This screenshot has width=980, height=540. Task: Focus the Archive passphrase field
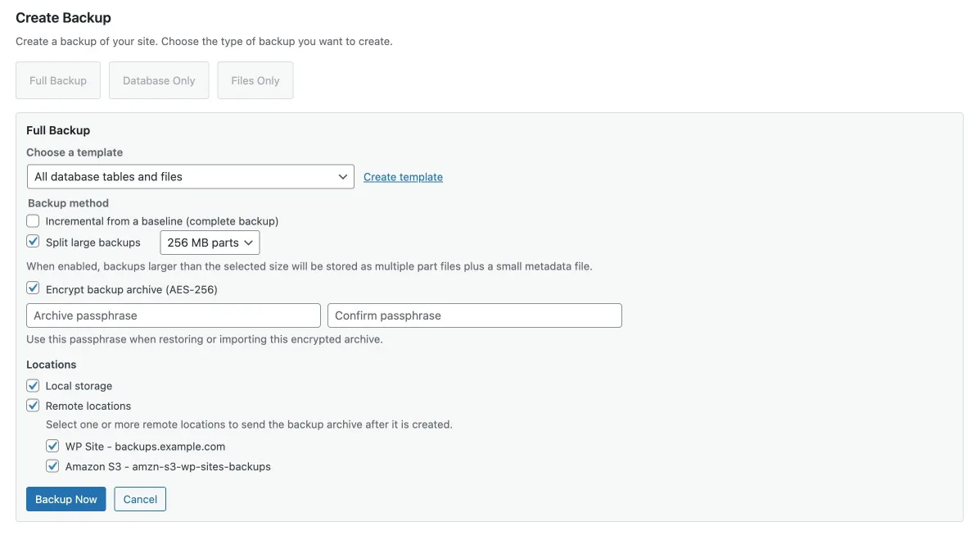tap(174, 315)
